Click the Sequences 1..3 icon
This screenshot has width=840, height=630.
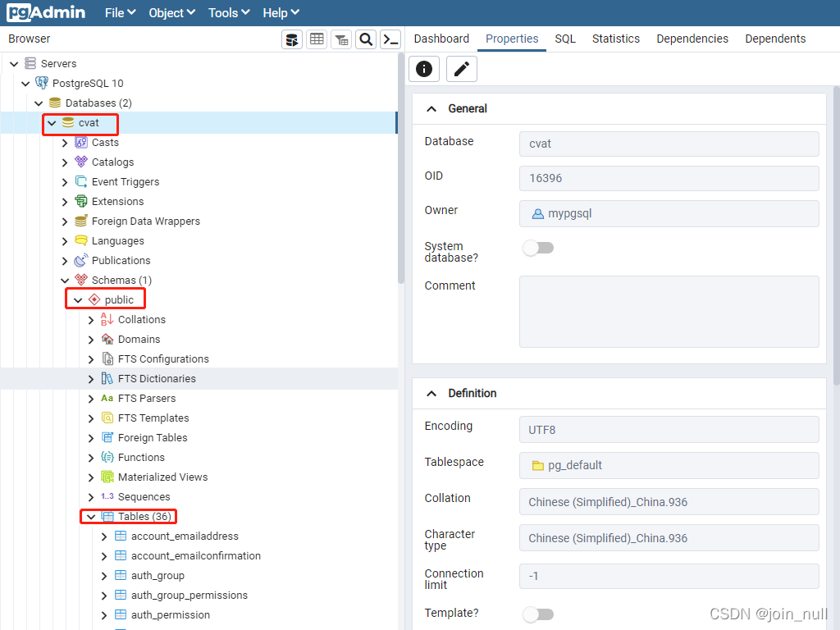[x=107, y=496]
